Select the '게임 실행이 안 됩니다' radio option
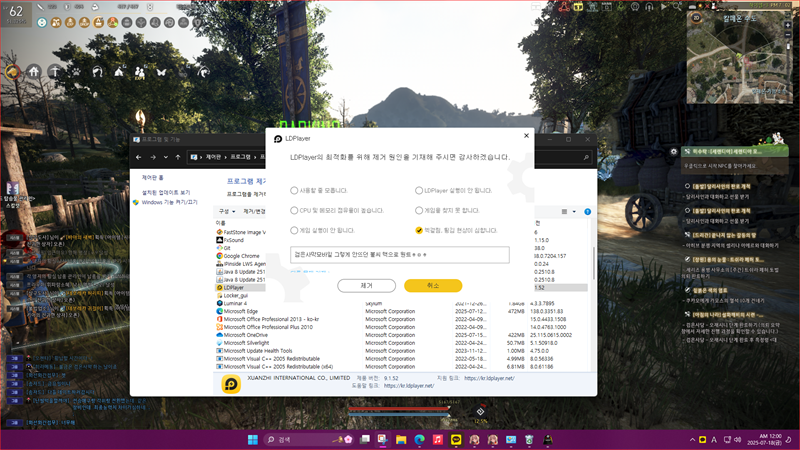800x450 pixels. pyautogui.click(x=294, y=230)
